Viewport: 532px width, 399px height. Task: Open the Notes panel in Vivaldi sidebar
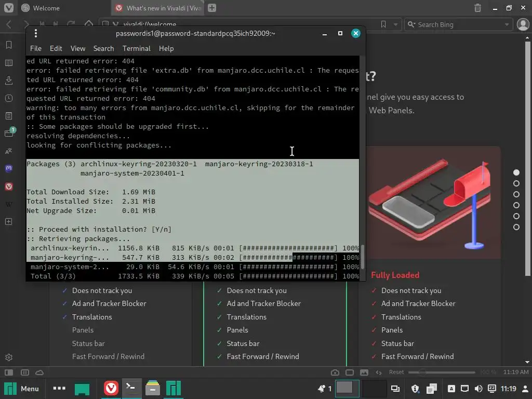(x=9, y=116)
